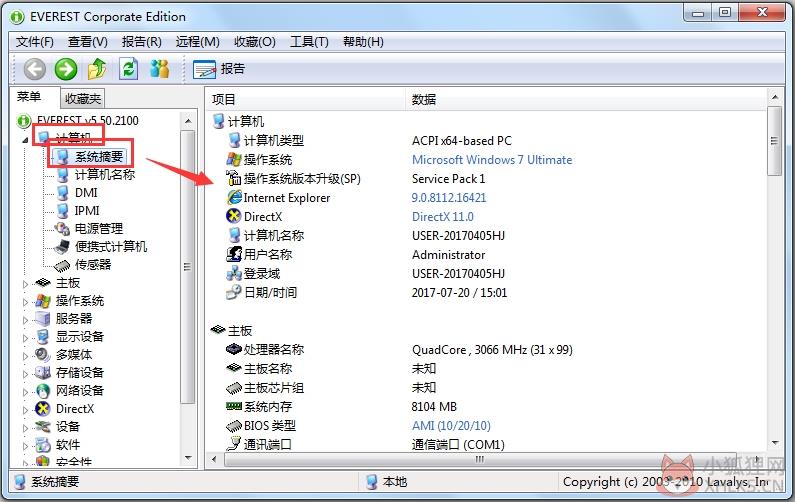This screenshot has width=795, height=502.
Task: Open the 工具(T) menu
Action: coord(309,42)
